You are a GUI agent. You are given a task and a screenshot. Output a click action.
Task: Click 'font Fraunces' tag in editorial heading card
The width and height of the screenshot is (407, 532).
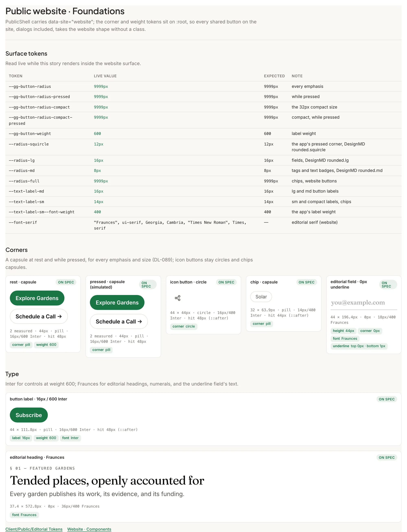click(24, 515)
